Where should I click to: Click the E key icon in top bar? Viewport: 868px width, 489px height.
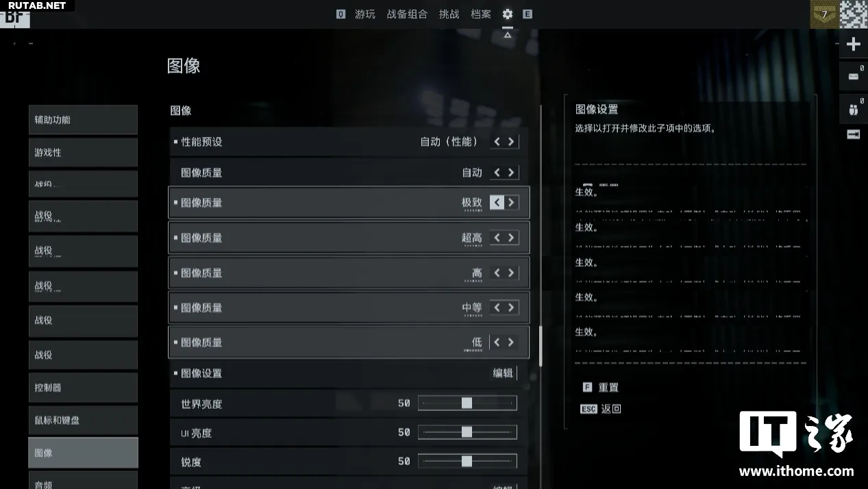coord(527,14)
